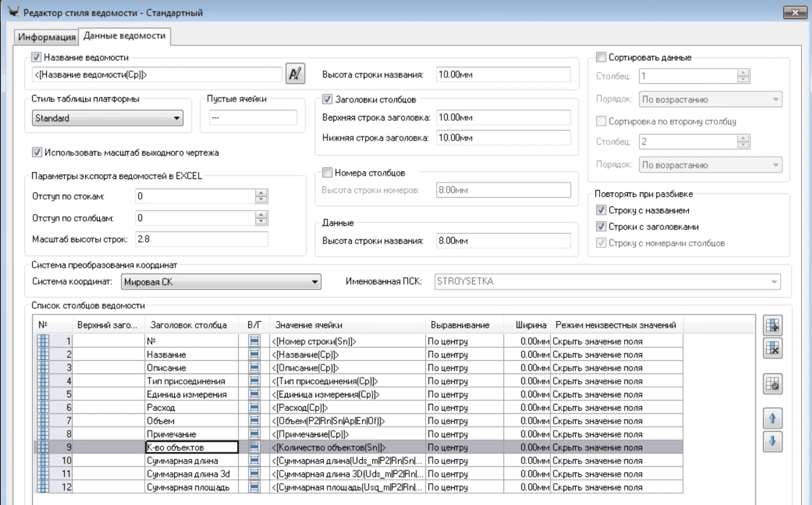Increase the Отступ по стокам value
The image size is (812, 505).
tap(261, 193)
